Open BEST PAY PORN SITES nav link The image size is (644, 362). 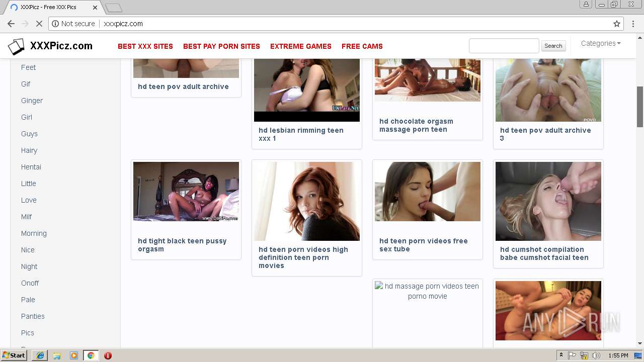point(221,46)
